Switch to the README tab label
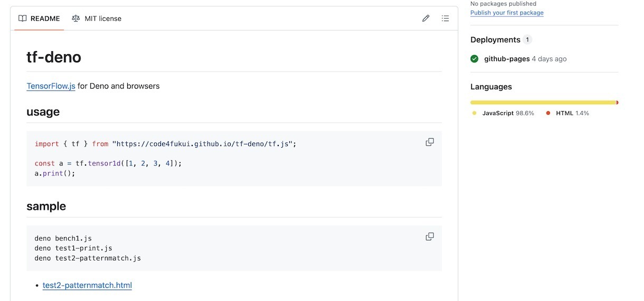The width and height of the screenshot is (644, 301). [45, 18]
